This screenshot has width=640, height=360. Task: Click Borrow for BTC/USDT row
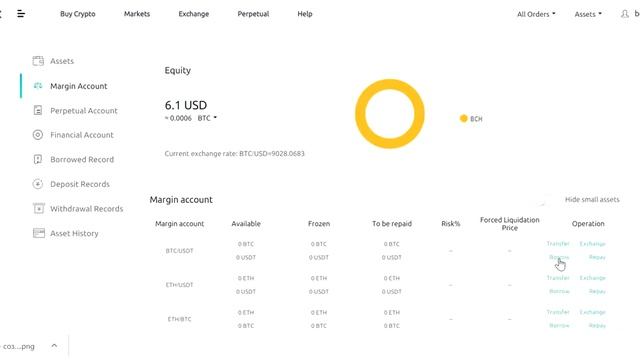click(x=559, y=257)
